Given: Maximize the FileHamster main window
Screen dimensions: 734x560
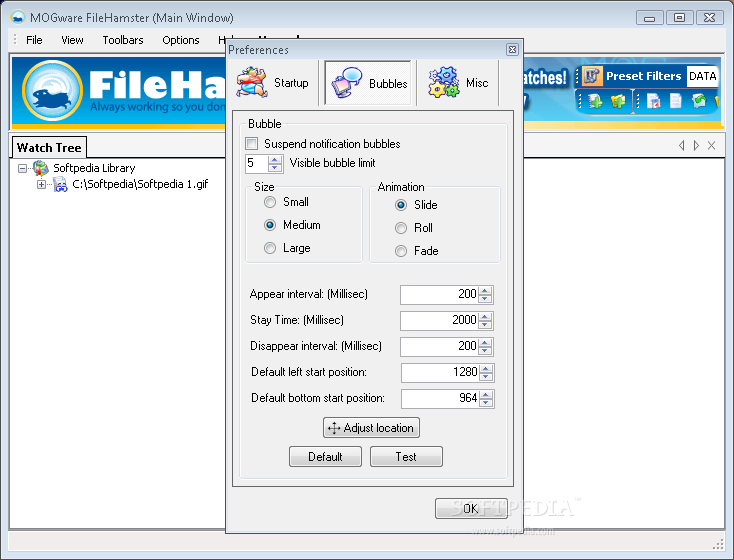Looking at the screenshot, I should 679,18.
